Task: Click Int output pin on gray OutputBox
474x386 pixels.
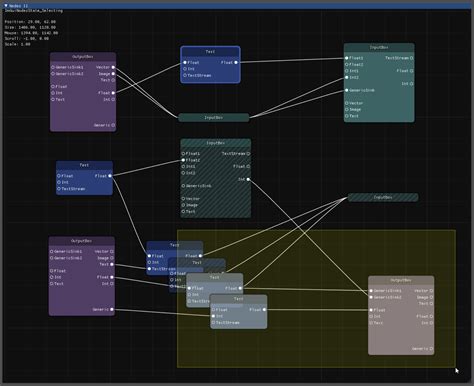Action: point(431,323)
